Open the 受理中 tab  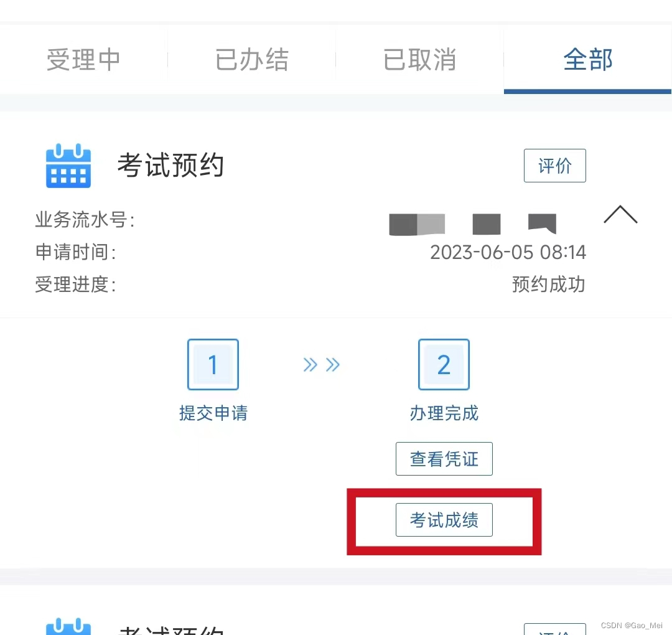[83, 59]
